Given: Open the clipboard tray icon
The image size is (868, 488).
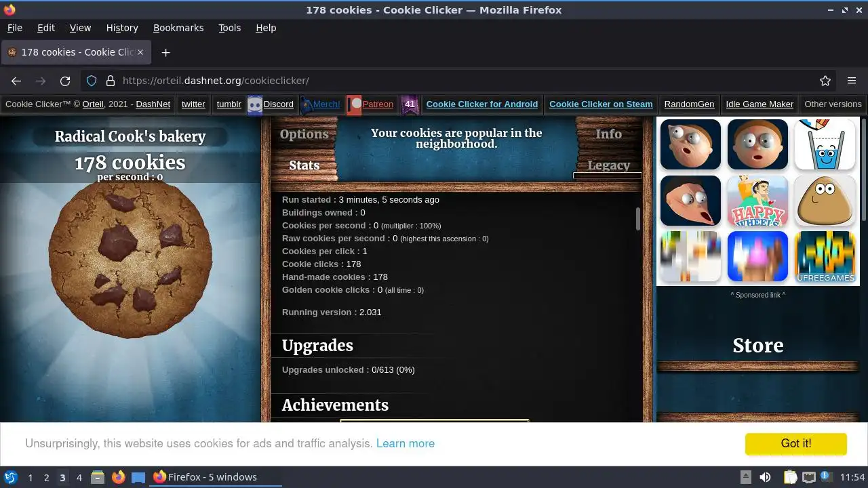Looking at the screenshot, I should 790,477.
